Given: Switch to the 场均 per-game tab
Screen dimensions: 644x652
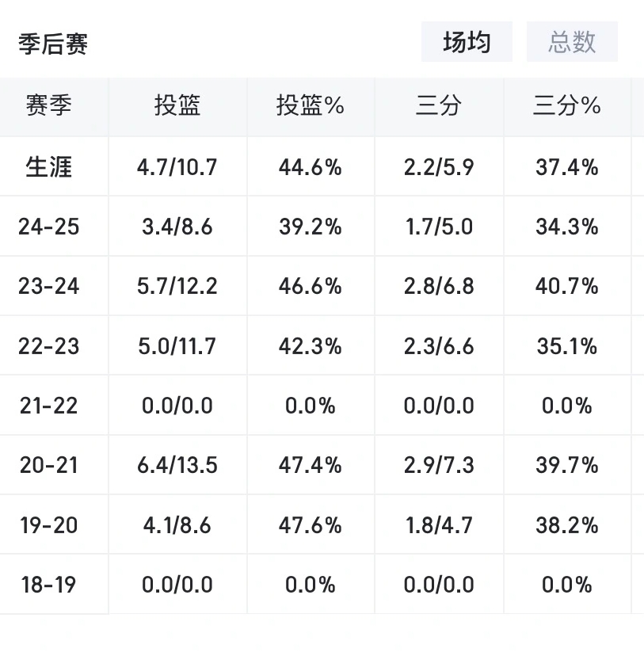Looking at the screenshot, I should (467, 42).
